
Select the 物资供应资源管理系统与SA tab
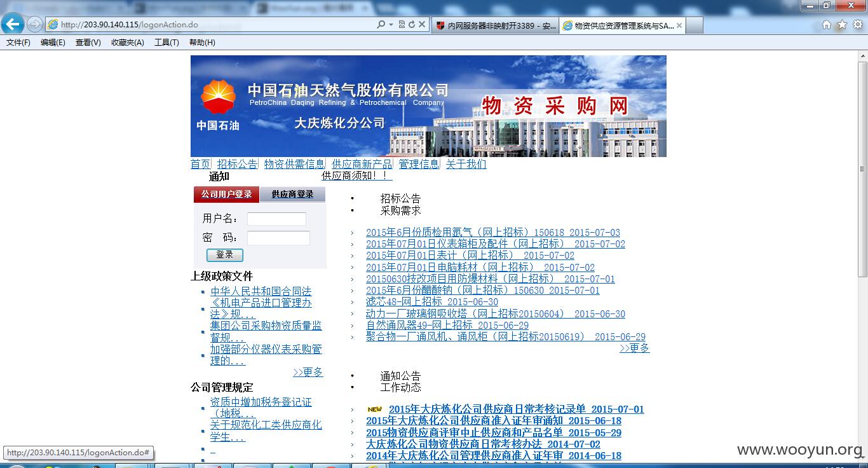click(622, 25)
